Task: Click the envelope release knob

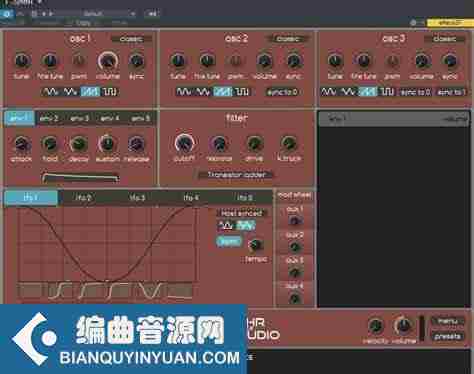Action: [x=136, y=144]
